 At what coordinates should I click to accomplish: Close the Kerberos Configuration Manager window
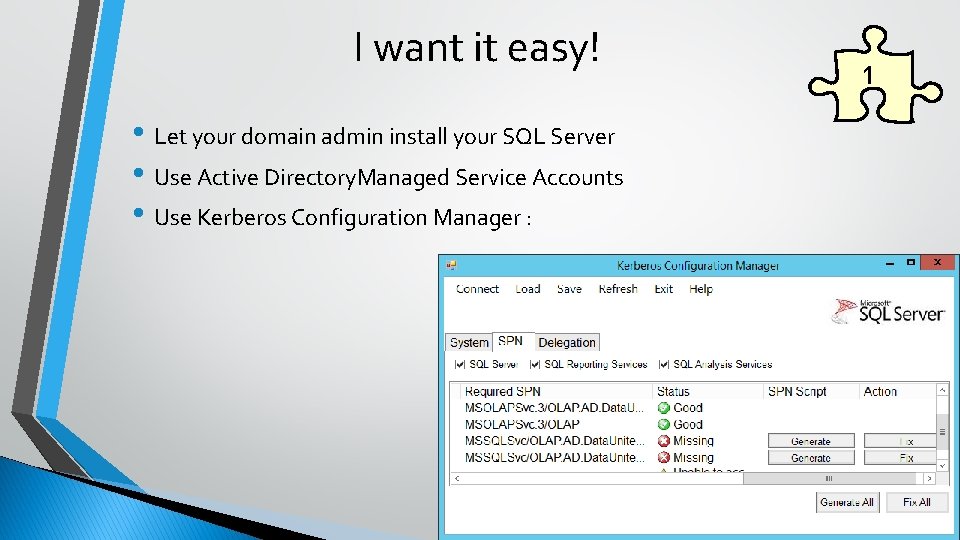pyautogui.click(x=937, y=263)
